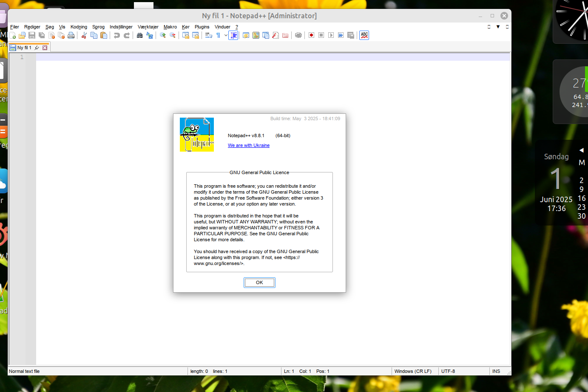Image resolution: width=588 pixels, height=392 pixels.
Task: Open the Værktøjer menu
Action: pyautogui.click(x=148, y=27)
